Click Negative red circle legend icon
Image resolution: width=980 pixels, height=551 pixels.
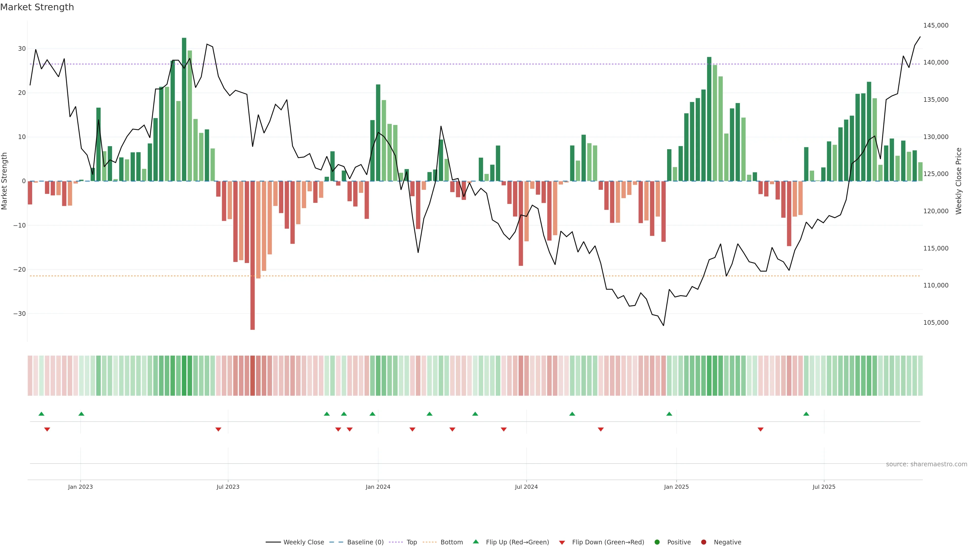(x=703, y=542)
